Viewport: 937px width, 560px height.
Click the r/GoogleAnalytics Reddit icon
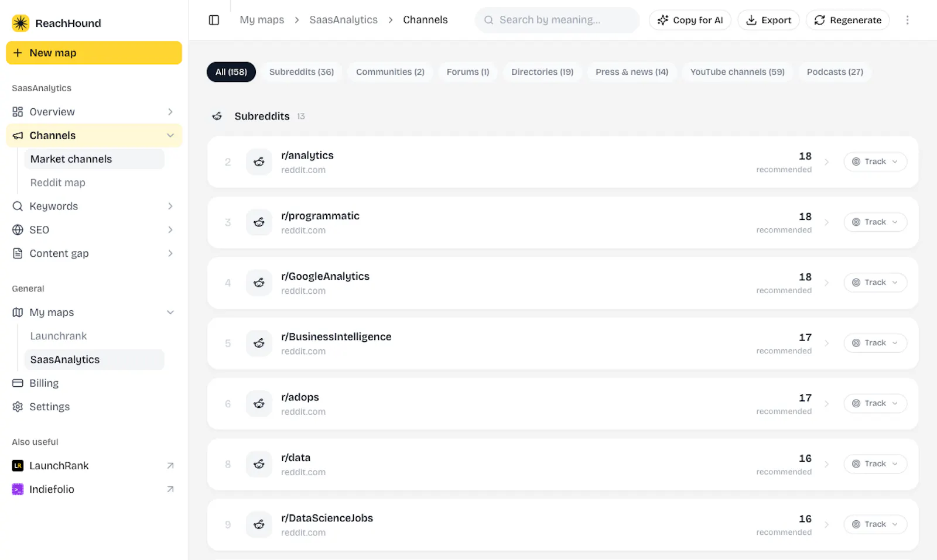click(259, 283)
